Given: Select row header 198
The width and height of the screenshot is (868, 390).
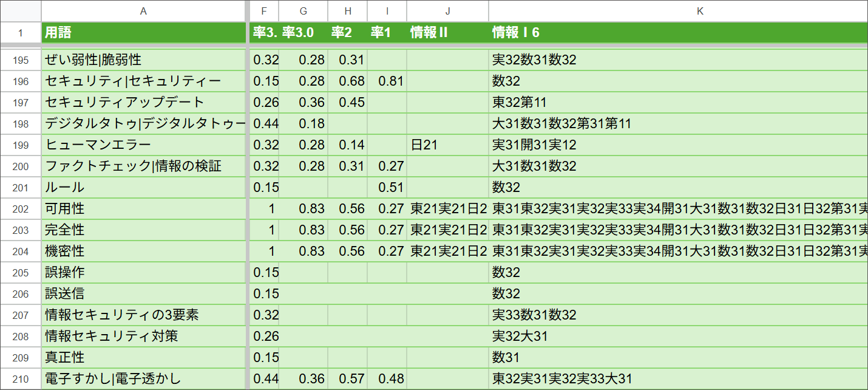Looking at the screenshot, I should click(x=21, y=123).
